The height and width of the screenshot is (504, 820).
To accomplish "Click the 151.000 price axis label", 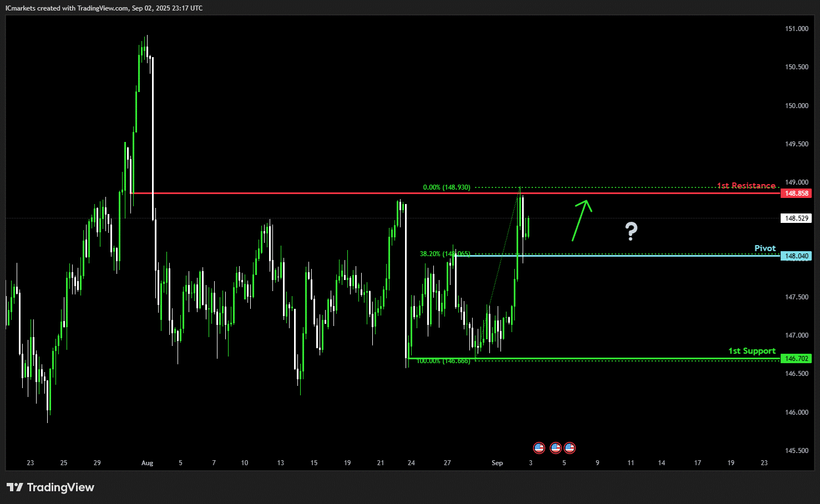I will [797, 29].
